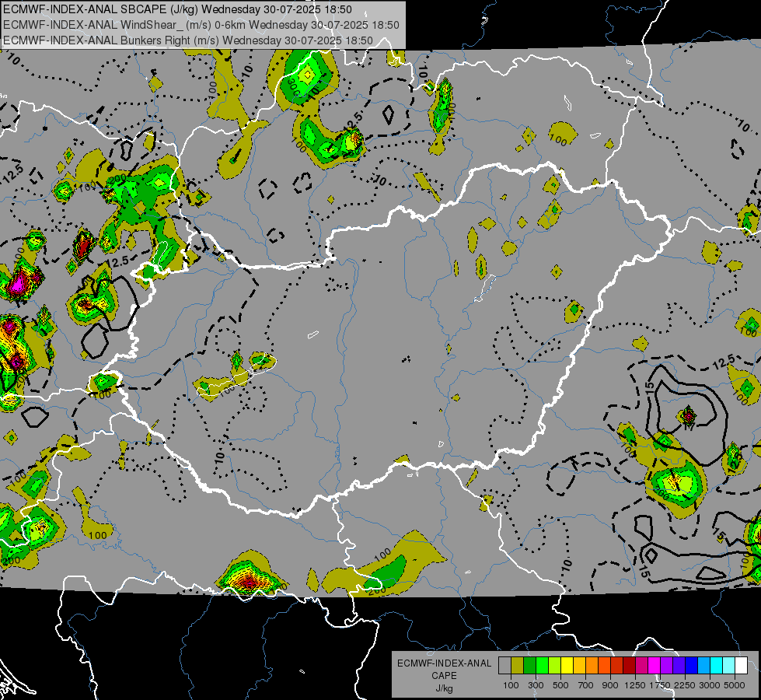
Task: Click the J/kg unit label in the legend
Action: pos(444,688)
